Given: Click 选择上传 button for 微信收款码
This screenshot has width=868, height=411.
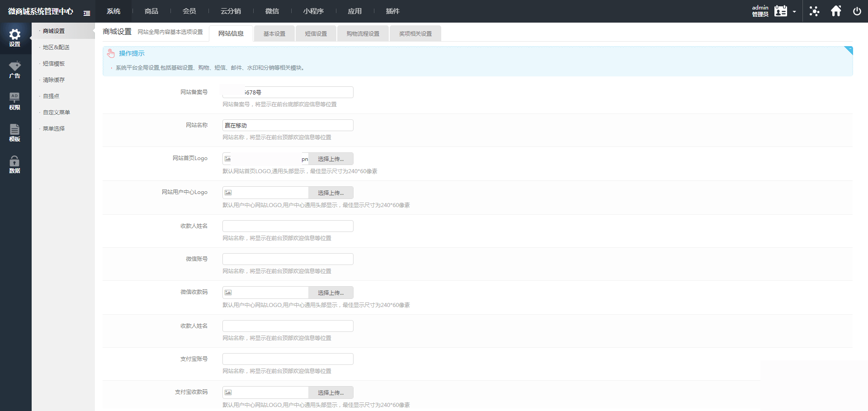Looking at the screenshot, I should [330, 293].
